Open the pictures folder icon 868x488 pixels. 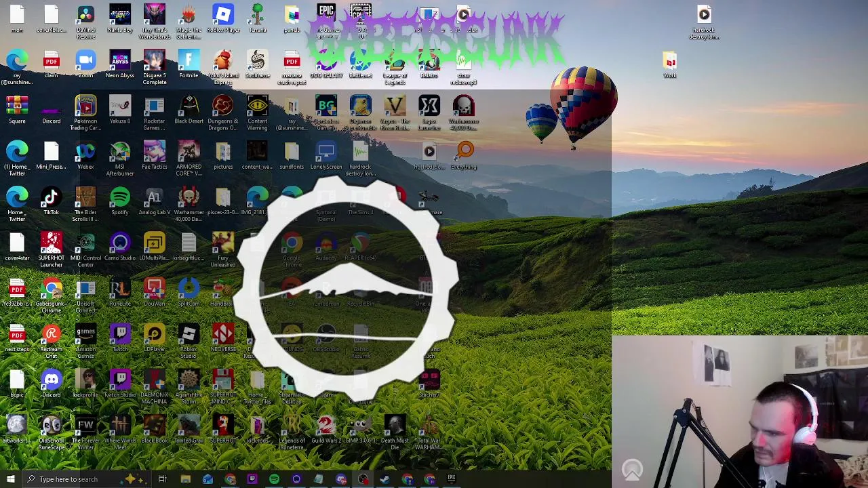(223, 155)
